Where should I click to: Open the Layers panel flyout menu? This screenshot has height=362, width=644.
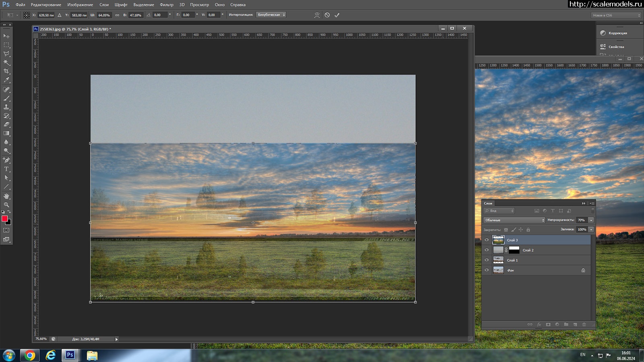click(x=592, y=204)
